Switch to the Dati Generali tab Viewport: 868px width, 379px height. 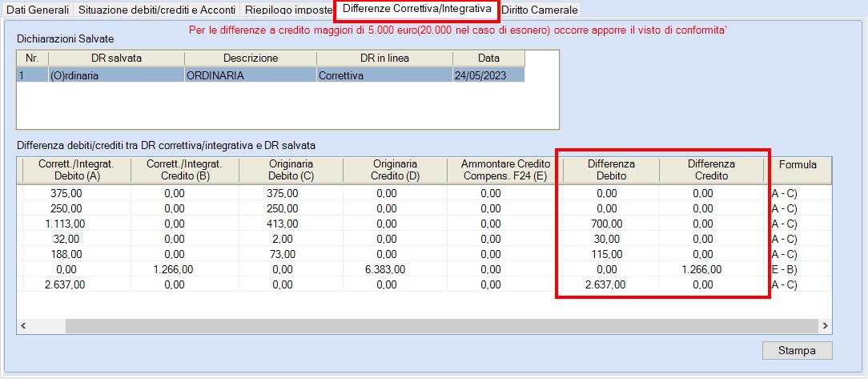(x=38, y=10)
